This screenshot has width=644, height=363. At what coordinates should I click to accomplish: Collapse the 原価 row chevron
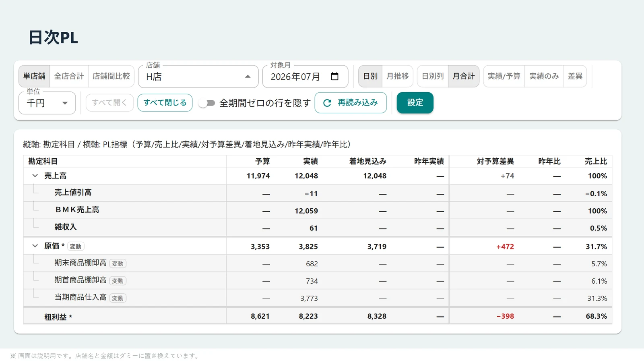pos(35,246)
